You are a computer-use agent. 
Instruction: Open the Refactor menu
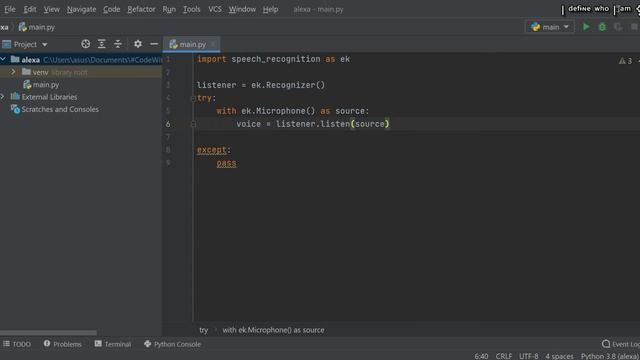[x=141, y=9]
